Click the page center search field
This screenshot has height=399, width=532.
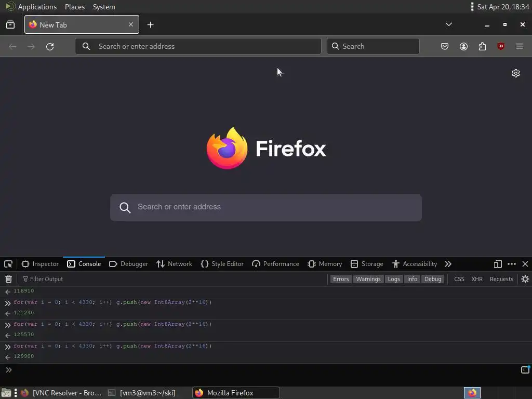coord(266,208)
